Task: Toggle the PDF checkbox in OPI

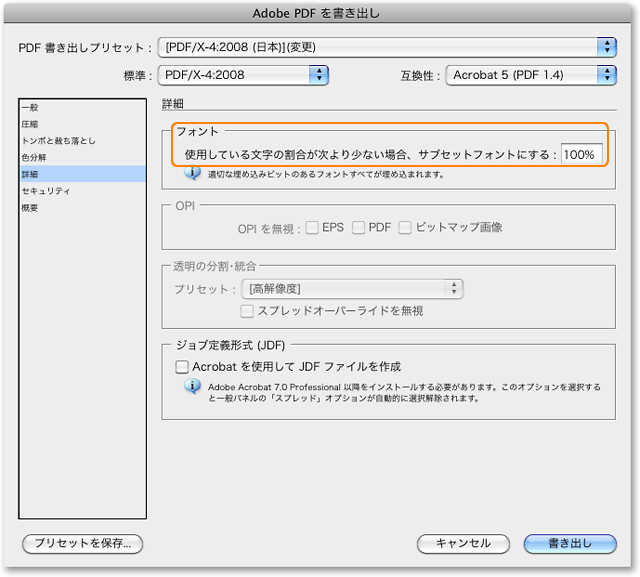Action: point(358,227)
